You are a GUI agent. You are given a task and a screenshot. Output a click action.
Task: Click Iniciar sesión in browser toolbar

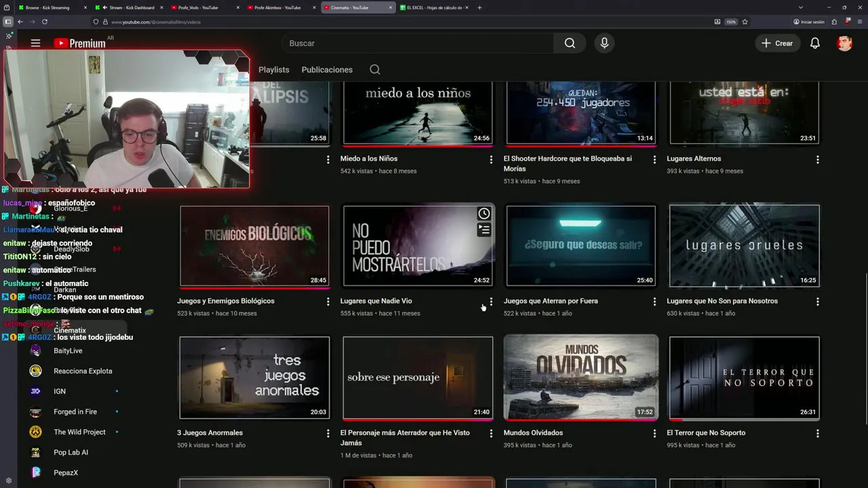click(809, 22)
